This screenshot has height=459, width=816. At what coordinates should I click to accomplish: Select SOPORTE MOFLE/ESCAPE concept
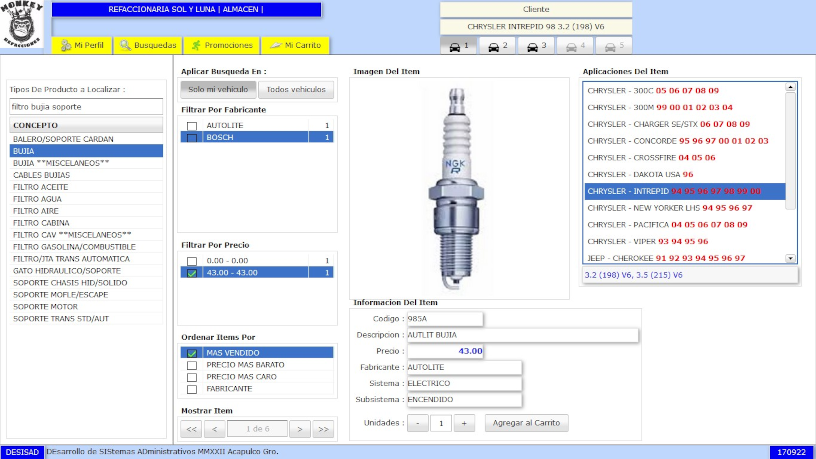click(86, 295)
